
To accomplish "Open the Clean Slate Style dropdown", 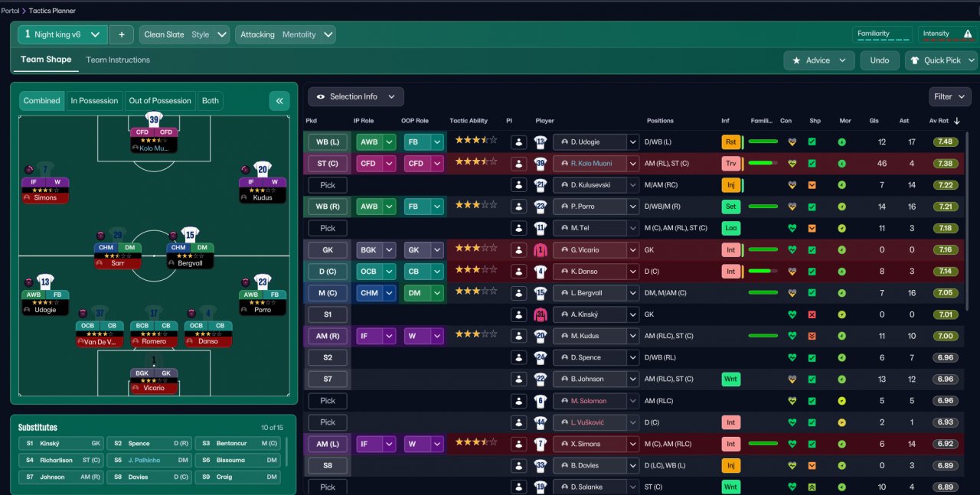I will [x=185, y=34].
